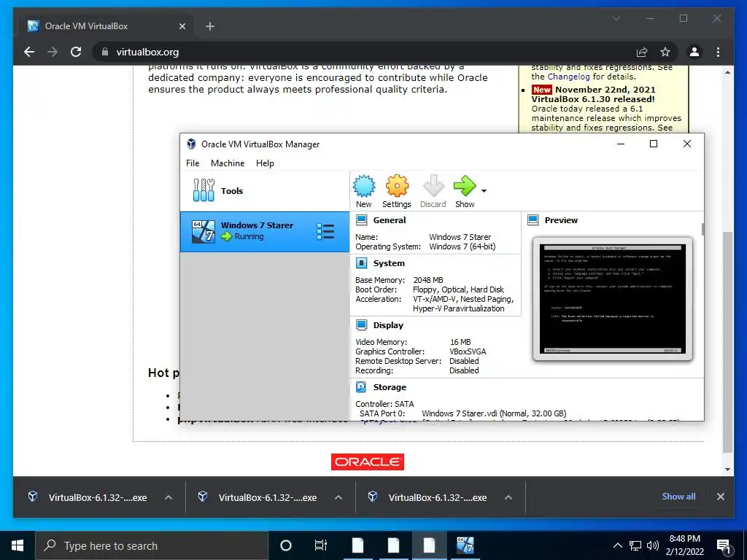Select the Tools entry in VirtualBox sidebar
Viewport: 747px width, 560px height.
click(x=264, y=191)
